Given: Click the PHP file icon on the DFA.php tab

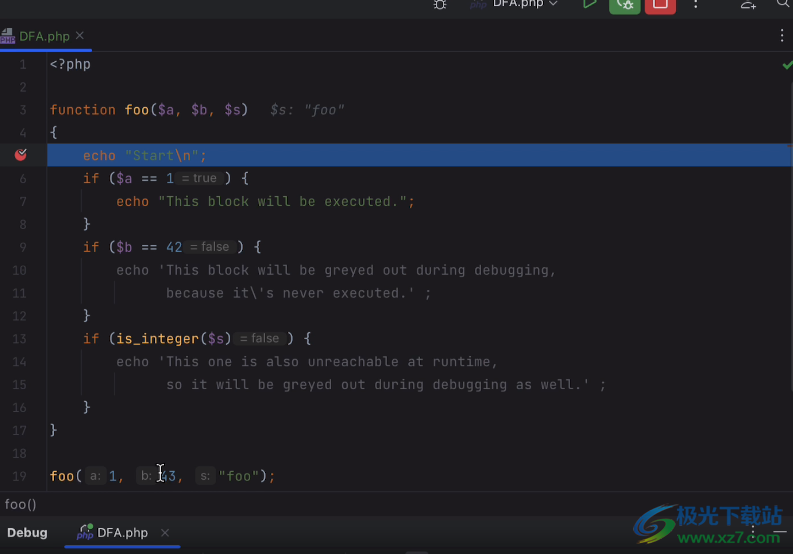Looking at the screenshot, I should click(x=8, y=36).
